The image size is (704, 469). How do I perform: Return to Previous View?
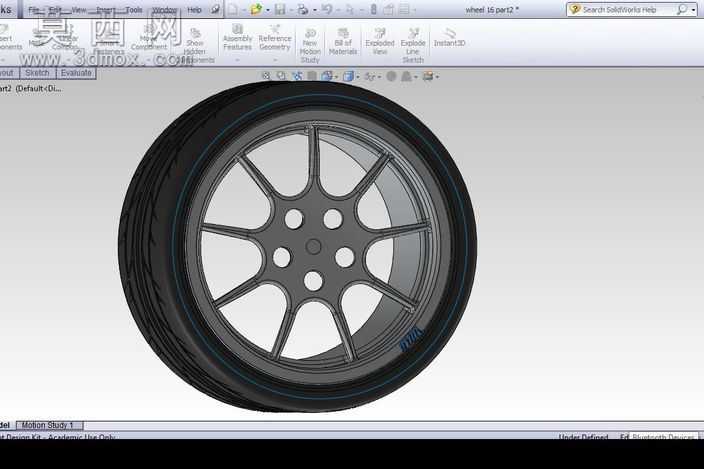pos(297,76)
